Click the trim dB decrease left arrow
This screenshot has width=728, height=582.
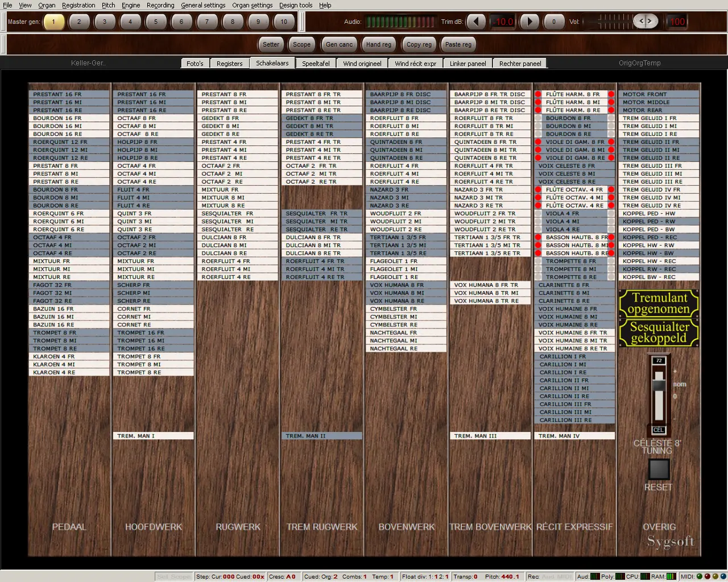476,22
